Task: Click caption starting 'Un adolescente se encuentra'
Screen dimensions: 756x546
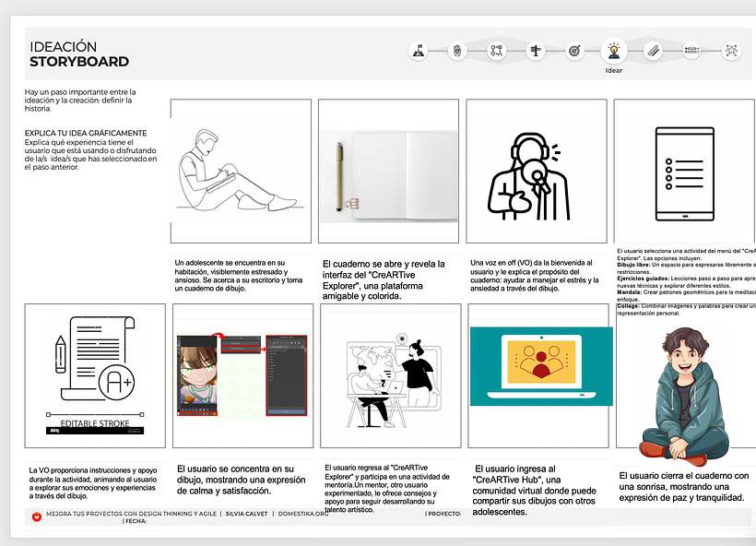Action: pyautogui.click(x=239, y=276)
